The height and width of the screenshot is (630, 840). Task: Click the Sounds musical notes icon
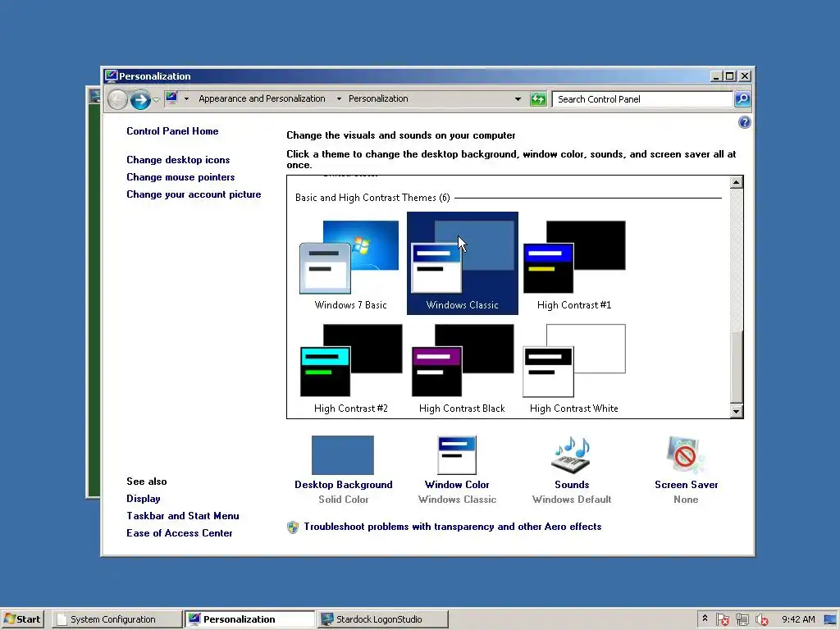tap(572, 454)
